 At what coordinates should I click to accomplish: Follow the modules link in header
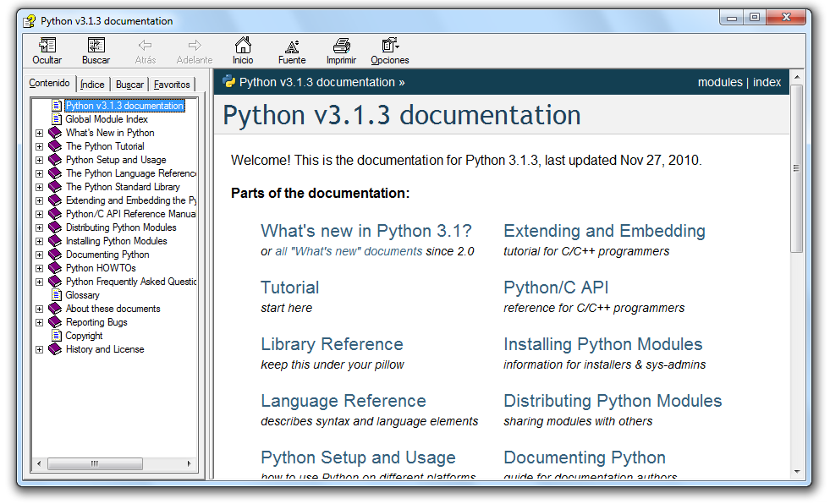click(x=719, y=82)
